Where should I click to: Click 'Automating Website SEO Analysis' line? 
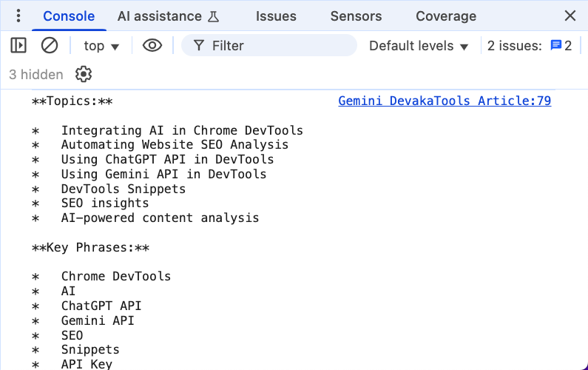point(175,144)
